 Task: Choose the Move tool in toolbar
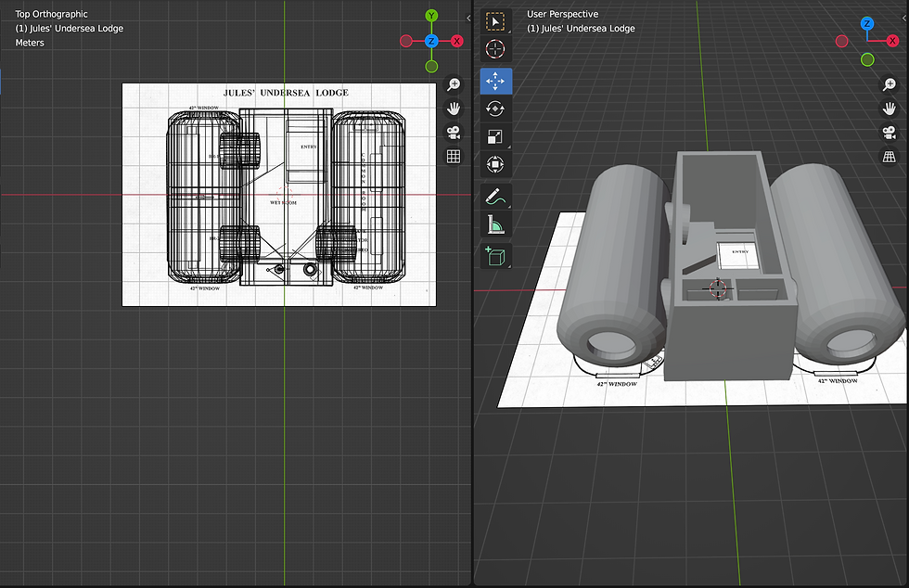[x=495, y=82]
